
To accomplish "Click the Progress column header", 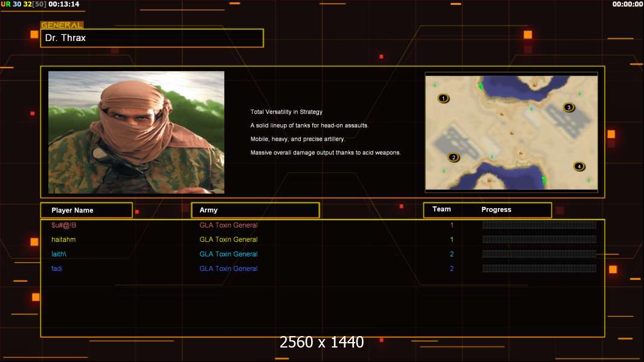I will coord(496,209).
